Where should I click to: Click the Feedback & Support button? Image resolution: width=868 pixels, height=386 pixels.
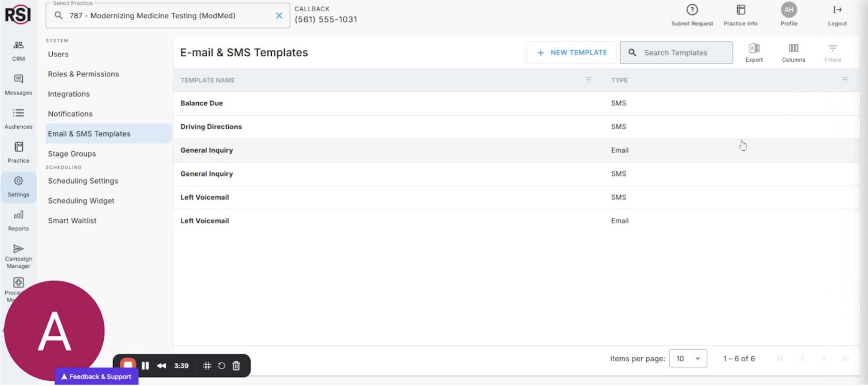coord(96,376)
